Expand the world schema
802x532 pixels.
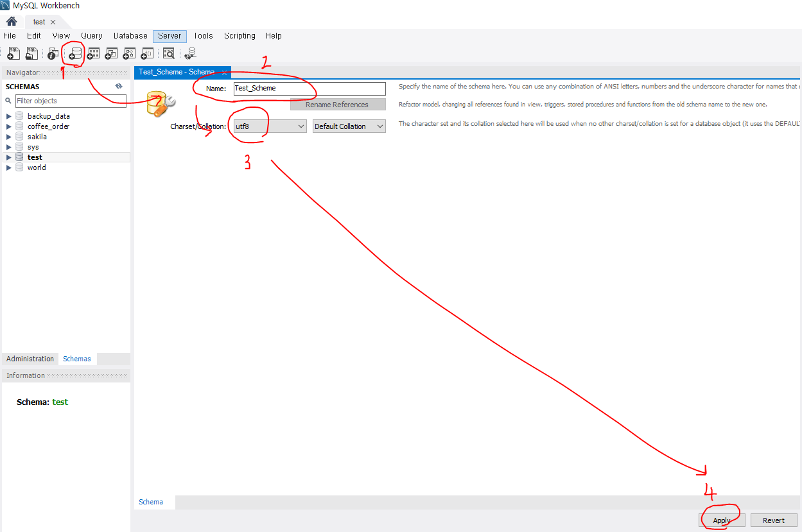pos(9,167)
